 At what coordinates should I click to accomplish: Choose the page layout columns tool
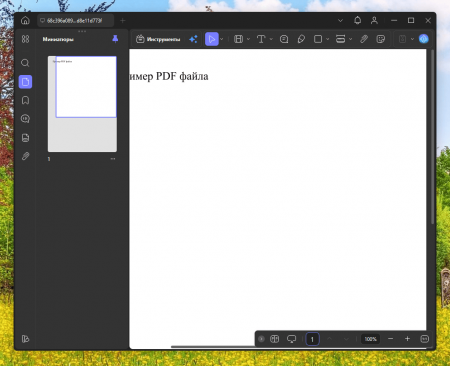[x=238, y=39]
